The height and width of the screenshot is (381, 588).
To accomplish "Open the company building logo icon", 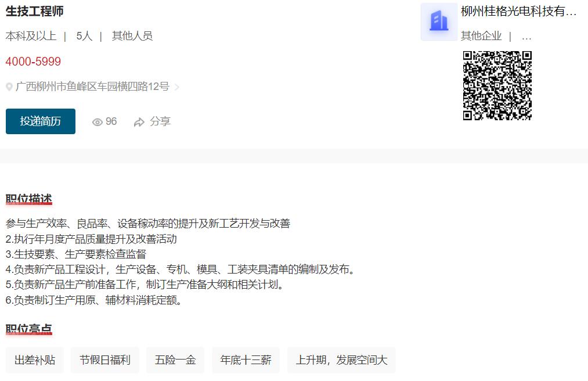I will pyautogui.click(x=439, y=21).
